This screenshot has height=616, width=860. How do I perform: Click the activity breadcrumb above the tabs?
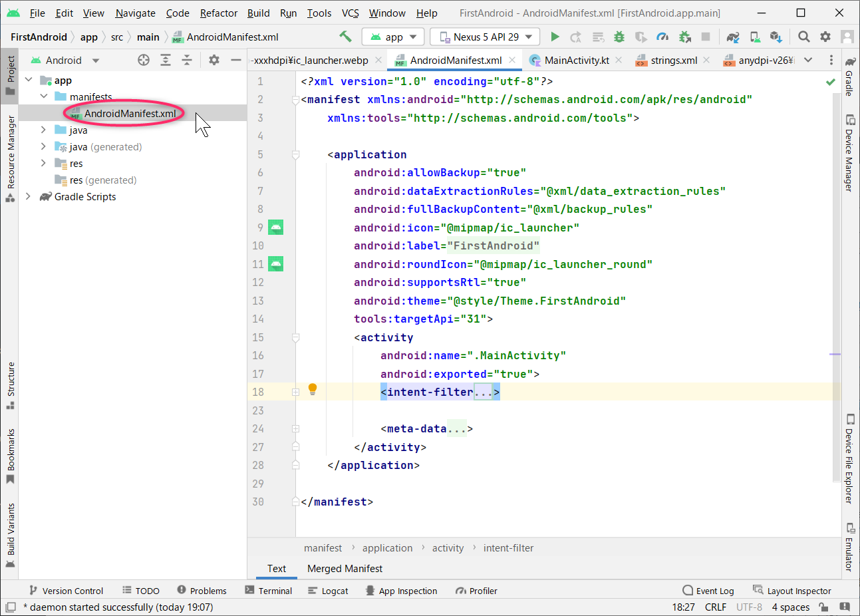tap(448, 547)
